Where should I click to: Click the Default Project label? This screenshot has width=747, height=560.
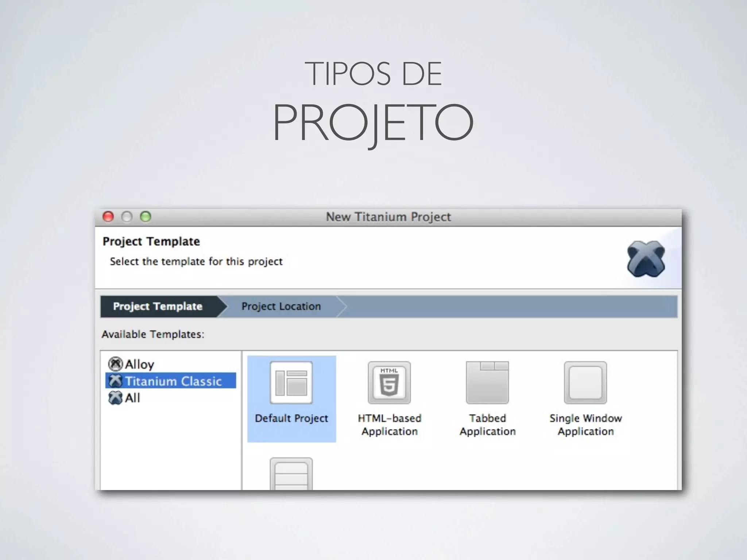tap(291, 418)
